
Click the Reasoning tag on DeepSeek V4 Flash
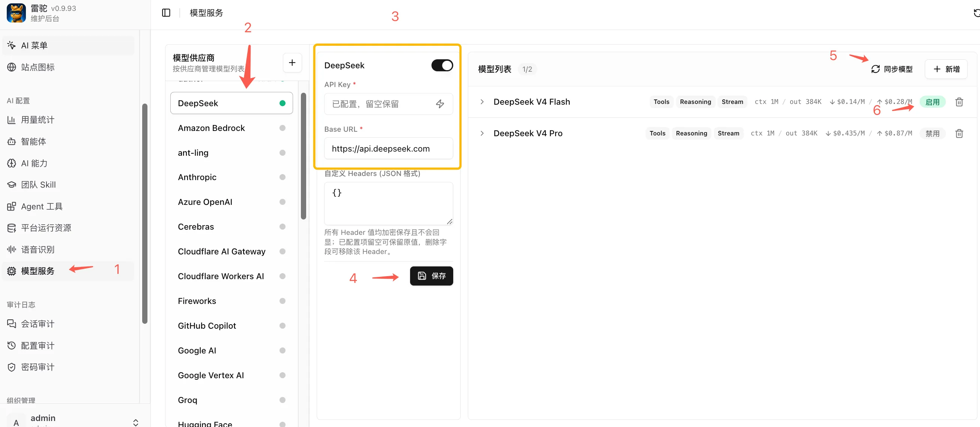click(x=696, y=102)
